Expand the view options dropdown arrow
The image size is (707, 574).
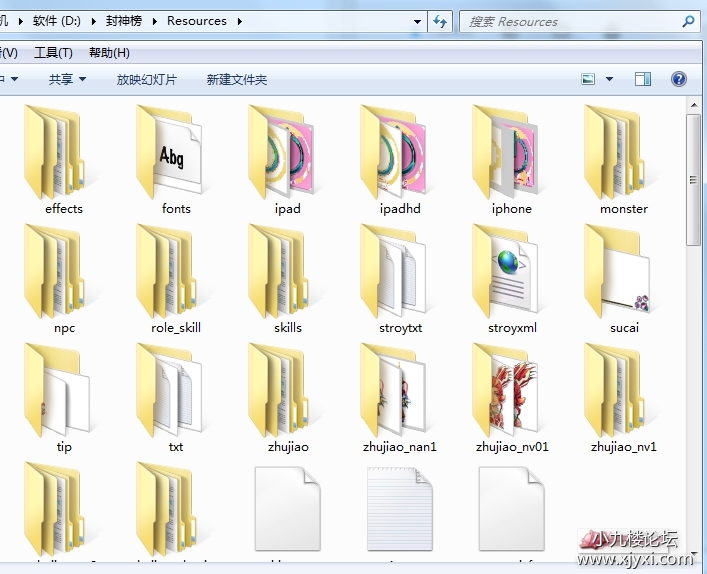(x=609, y=79)
